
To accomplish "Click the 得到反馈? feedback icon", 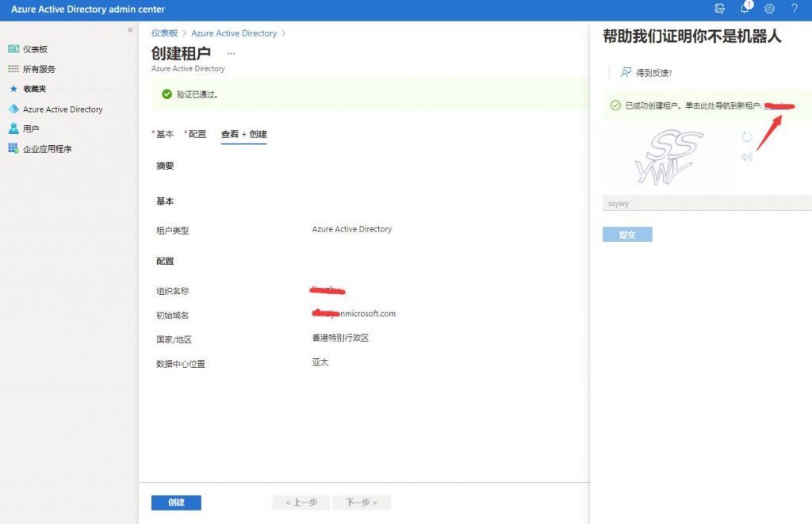I will [x=626, y=72].
